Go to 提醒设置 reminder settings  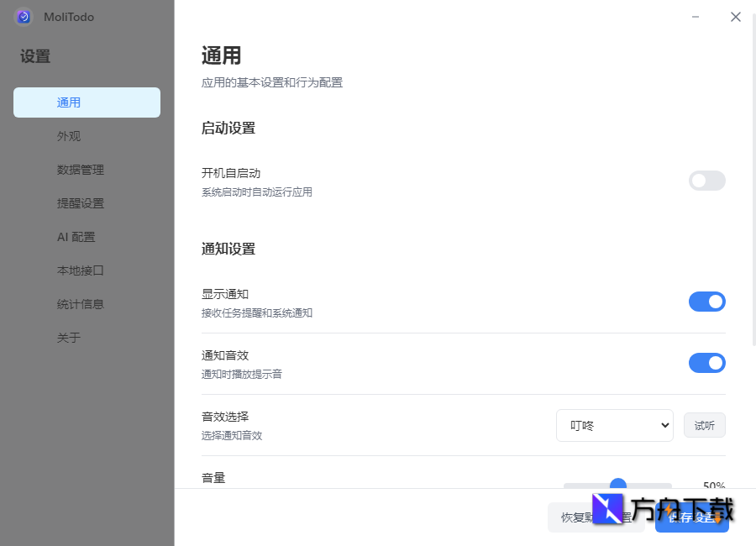[81, 202]
